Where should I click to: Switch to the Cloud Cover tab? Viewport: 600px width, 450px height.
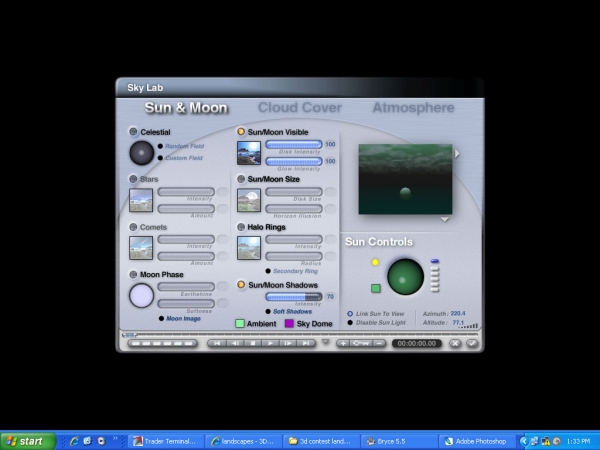click(300, 108)
